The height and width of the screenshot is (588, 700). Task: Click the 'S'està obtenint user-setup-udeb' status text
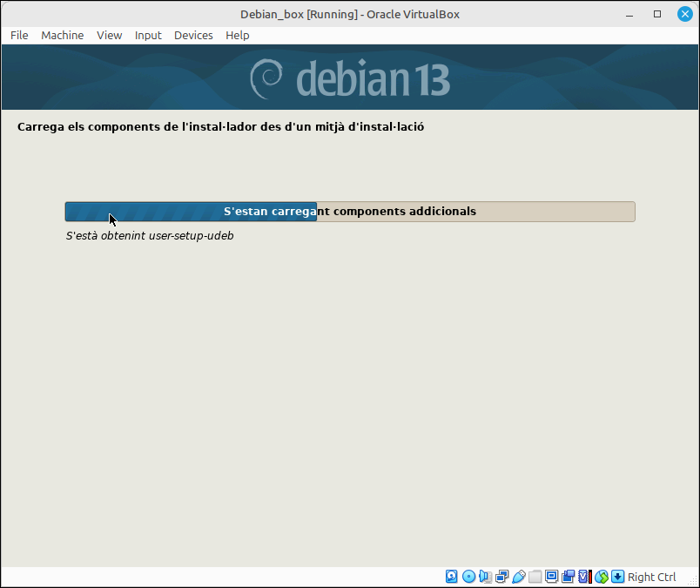(150, 235)
